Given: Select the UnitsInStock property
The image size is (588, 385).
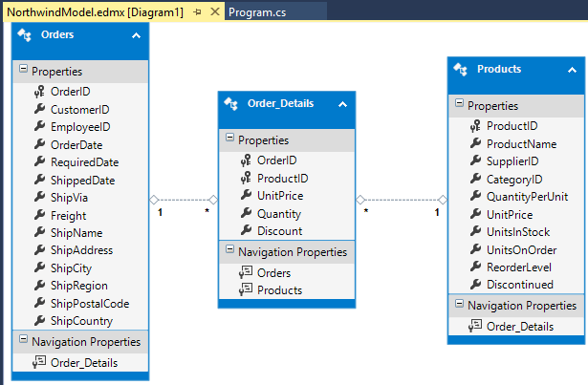Looking at the screenshot, I should pos(516,232).
